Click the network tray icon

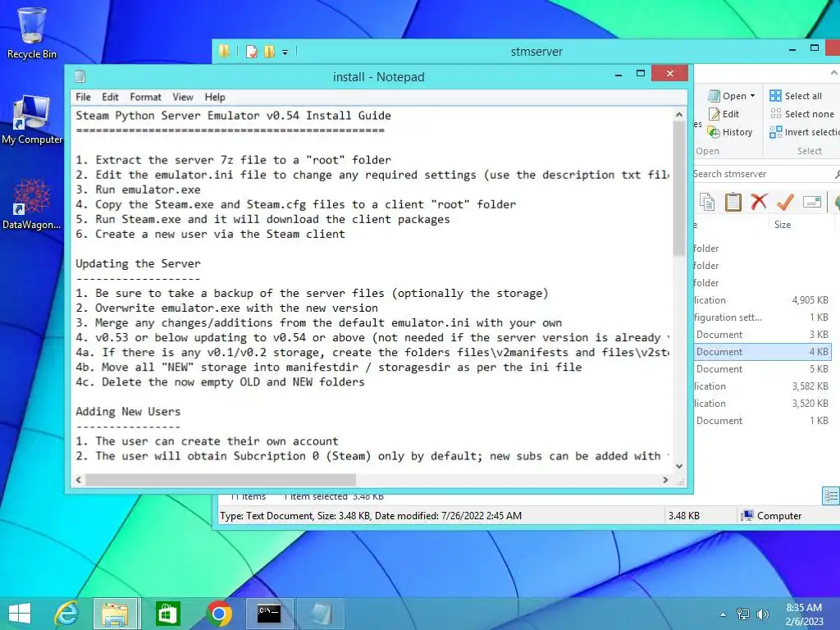point(743,614)
